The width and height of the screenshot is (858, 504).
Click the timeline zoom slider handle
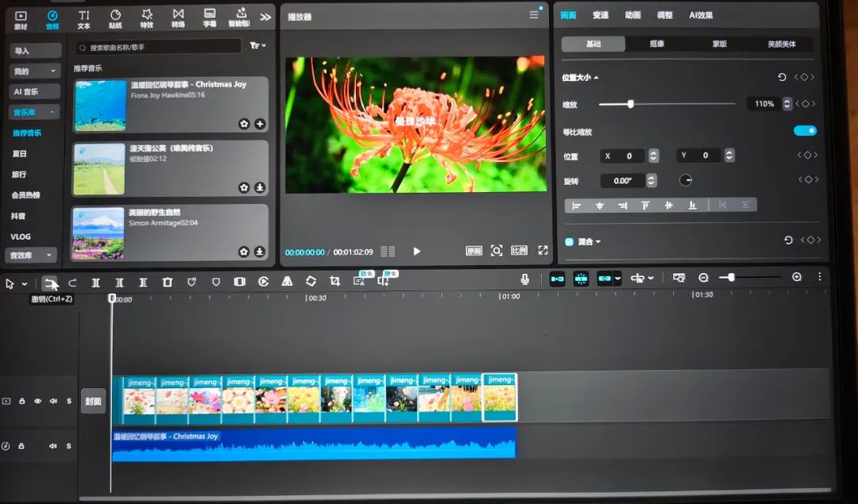(731, 278)
